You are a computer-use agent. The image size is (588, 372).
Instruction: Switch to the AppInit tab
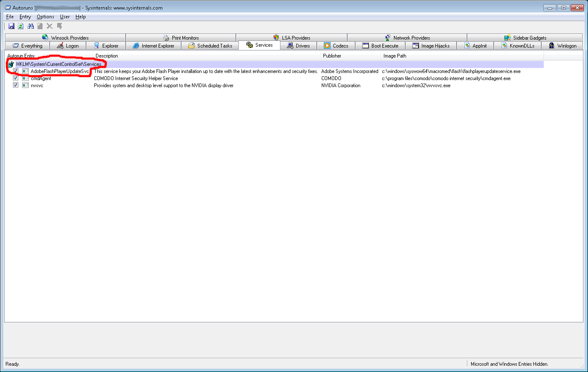pos(475,46)
